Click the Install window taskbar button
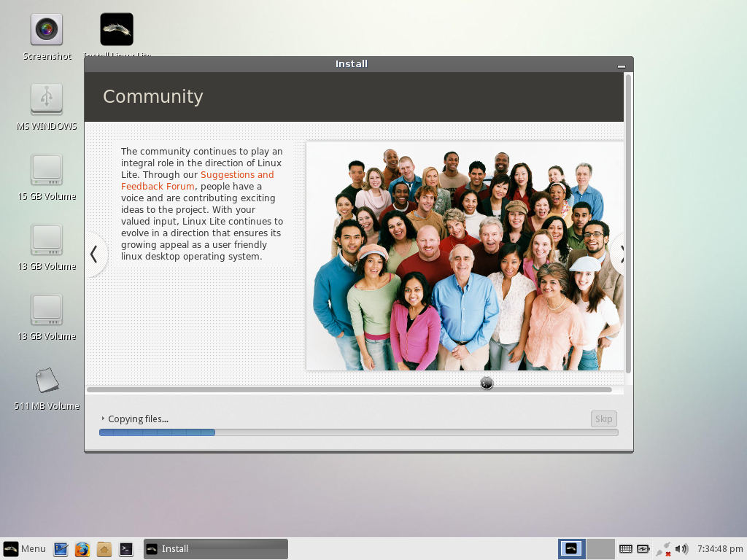 [216, 548]
